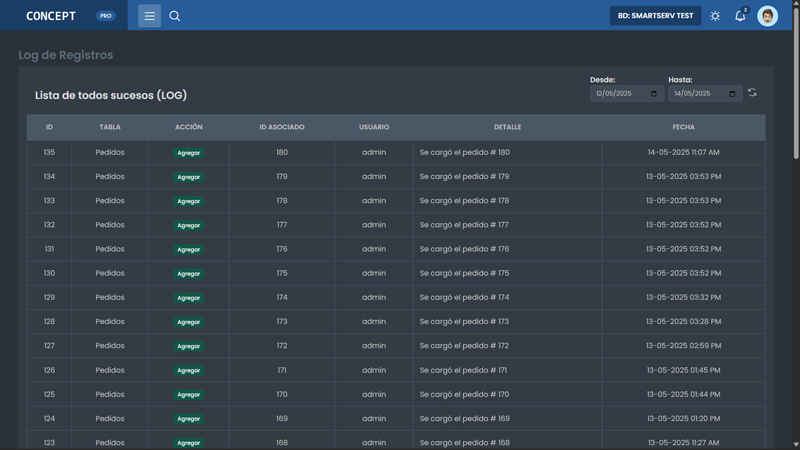This screenshot has height=450, width=800.
Task: Sort by TABLA column header
Action: pyautogui.click(x=110, y=127)
